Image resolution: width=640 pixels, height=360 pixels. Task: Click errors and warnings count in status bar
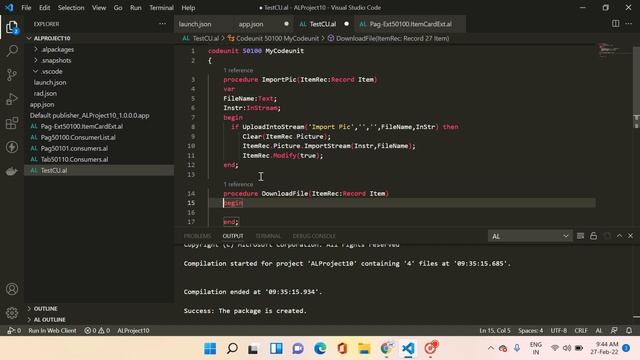coord(97,330)
